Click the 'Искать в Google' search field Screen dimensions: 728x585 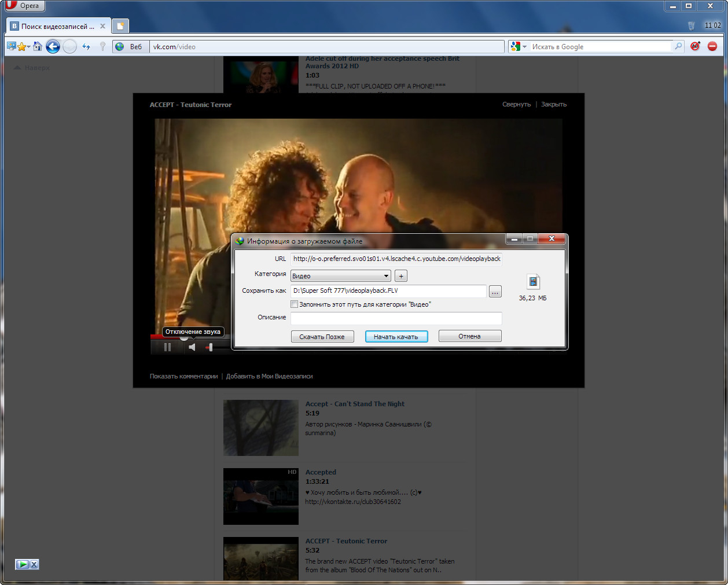tap(601, 46)
